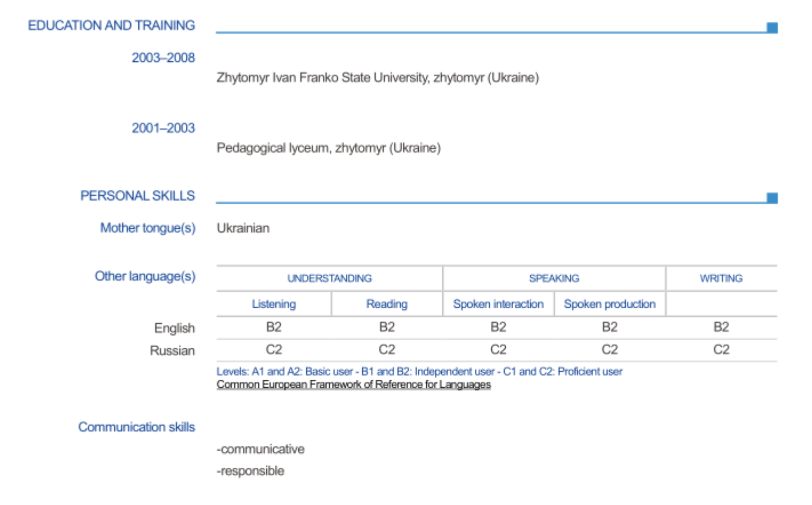Select the Ukrainian mother tongue text
This screenshot has height=505, width=812.
click(x=243, y=228)
